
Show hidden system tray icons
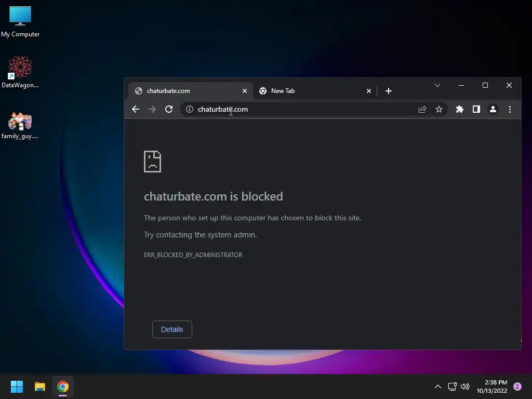pyautogui.click(x=438, y=387)
